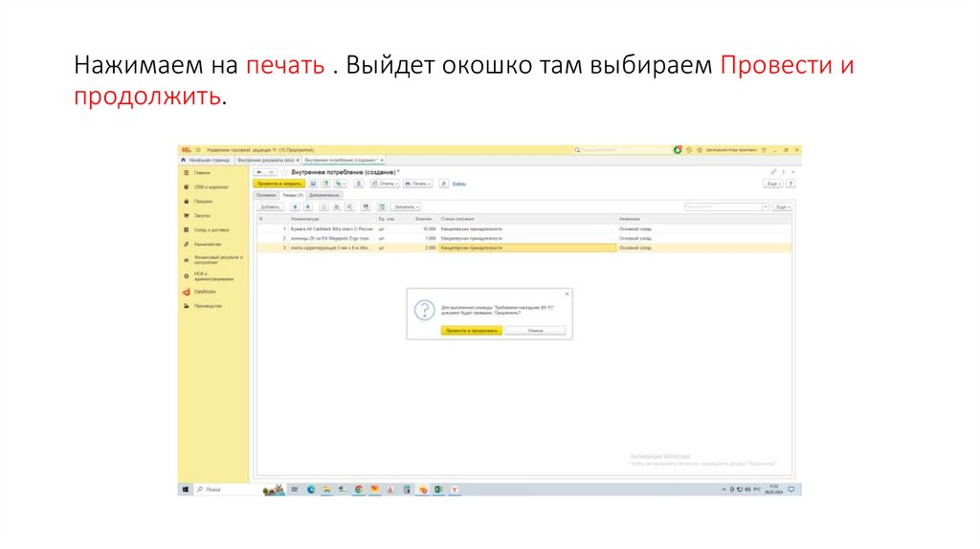Open the 'Склад и доставка' sidebar section
Image resolution: width=980 pixels, height=549 pixels.
(212, 231)
